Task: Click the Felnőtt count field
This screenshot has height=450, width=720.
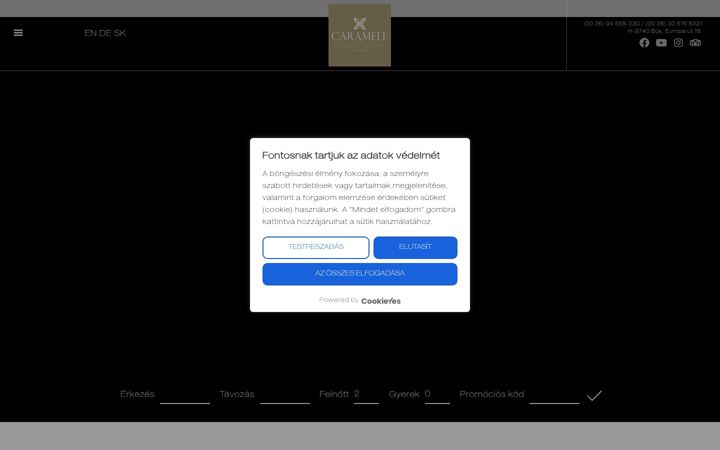Action: pos(366,395)
